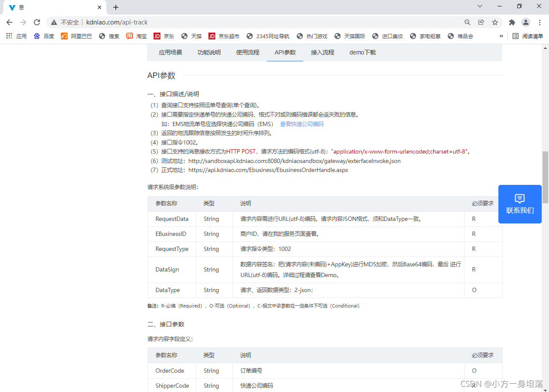Switch to the 应用场景 tab
Viewport: 549px width, 392px height.
pyautogui.click(x=170, y=52)
